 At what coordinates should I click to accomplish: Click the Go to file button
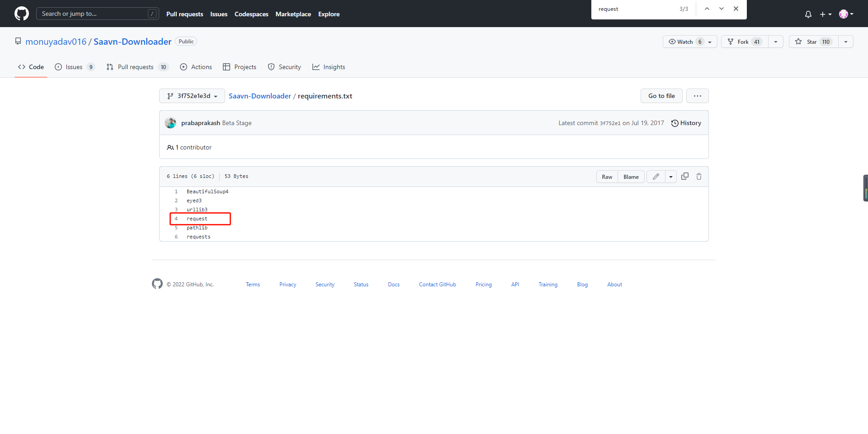coord(661,96)
